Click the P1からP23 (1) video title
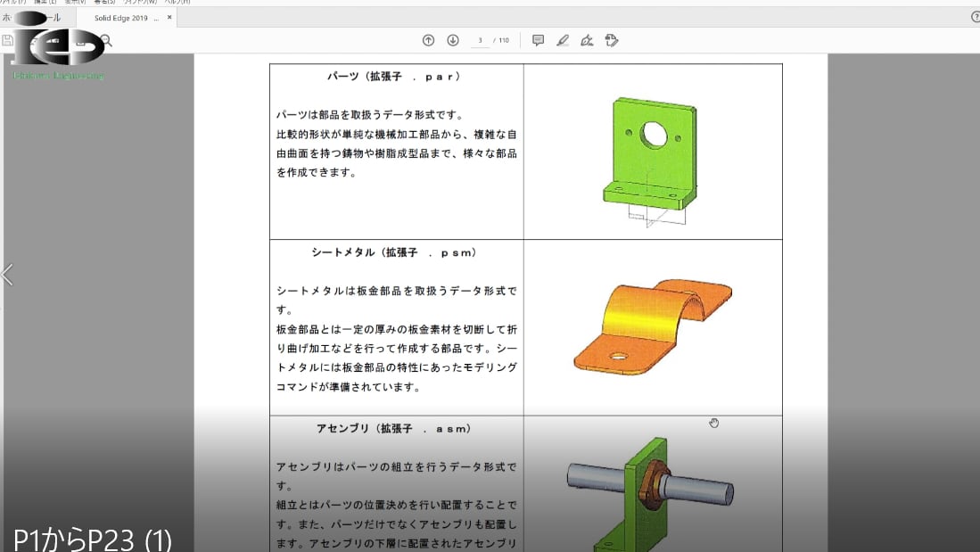Image resolution: width=980 pixels, height=552 pixels. pyautogui.click(x=93, y=538)
